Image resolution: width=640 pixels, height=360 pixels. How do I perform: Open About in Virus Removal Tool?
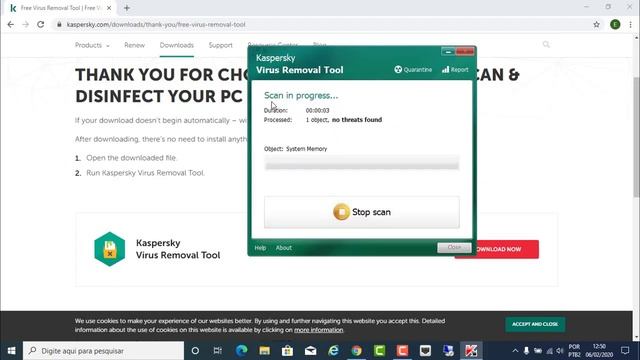point(283,248)
